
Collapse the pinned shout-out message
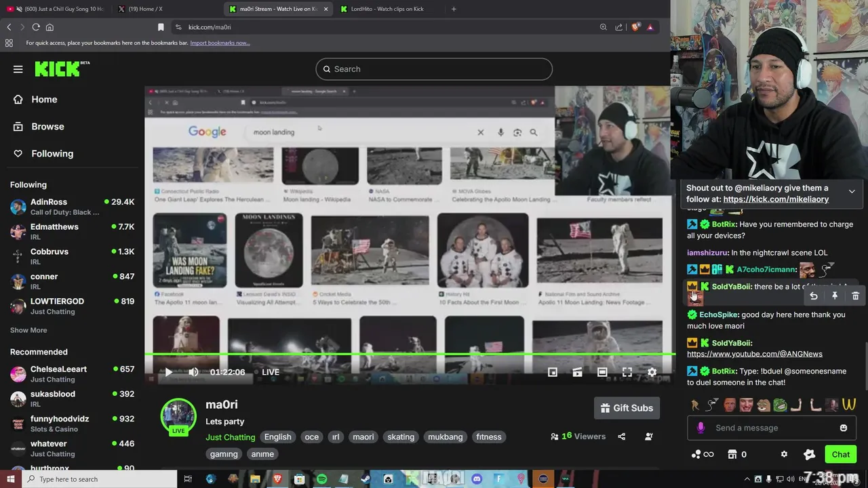pyautogui.click(x=852, y=192)
